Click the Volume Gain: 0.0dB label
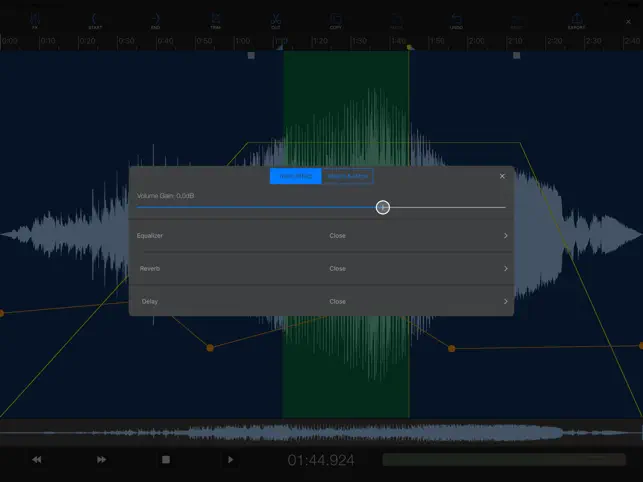Viewport: 643px width, 482px height. [165, 196]
